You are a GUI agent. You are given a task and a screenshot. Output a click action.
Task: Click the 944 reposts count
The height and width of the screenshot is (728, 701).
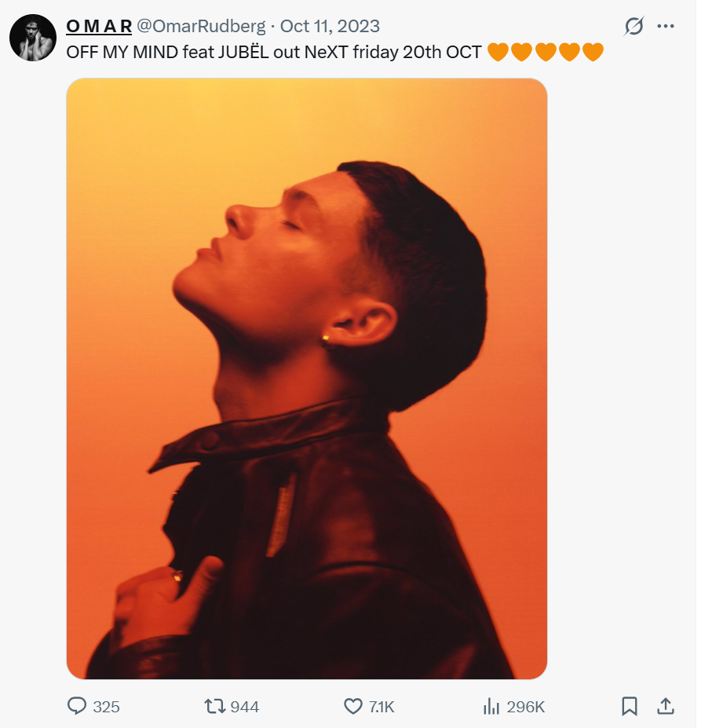pyautogui.click(x=245, y=707)
